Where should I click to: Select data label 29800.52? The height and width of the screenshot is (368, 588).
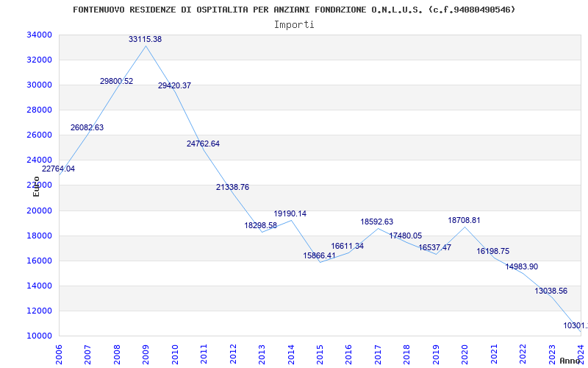coord(117,81)
